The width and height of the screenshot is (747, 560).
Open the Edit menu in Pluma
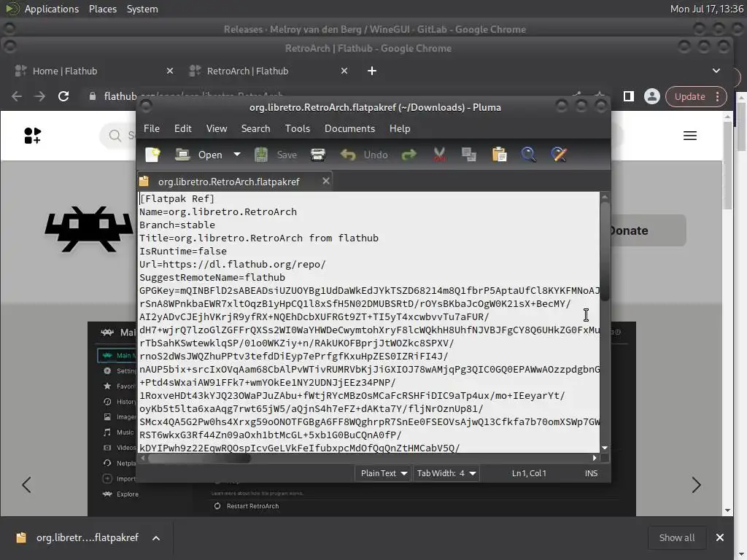tap(183, 128)
